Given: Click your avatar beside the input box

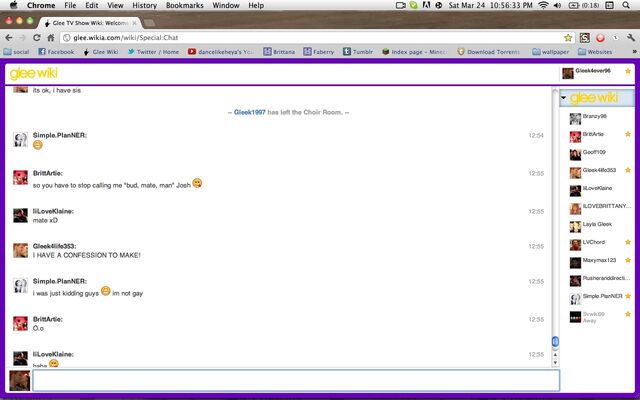Looking at the screenshot, I should click(x=20, y=380).
